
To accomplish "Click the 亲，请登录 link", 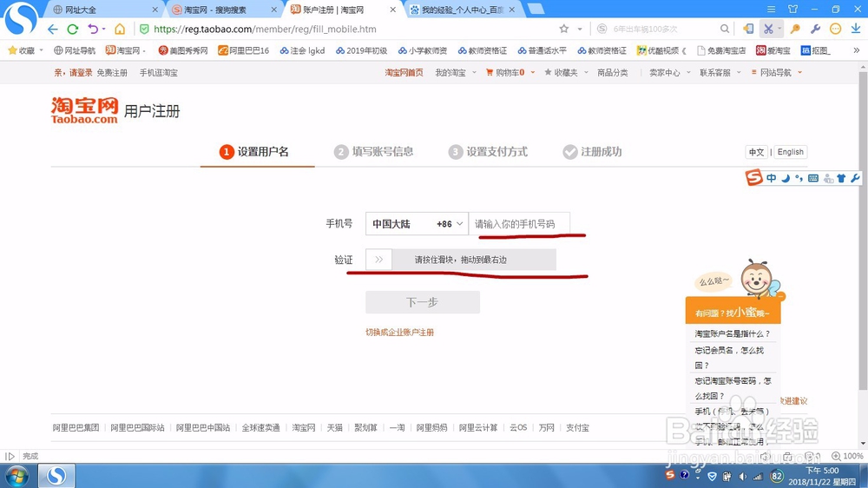I will pos(73,73).
